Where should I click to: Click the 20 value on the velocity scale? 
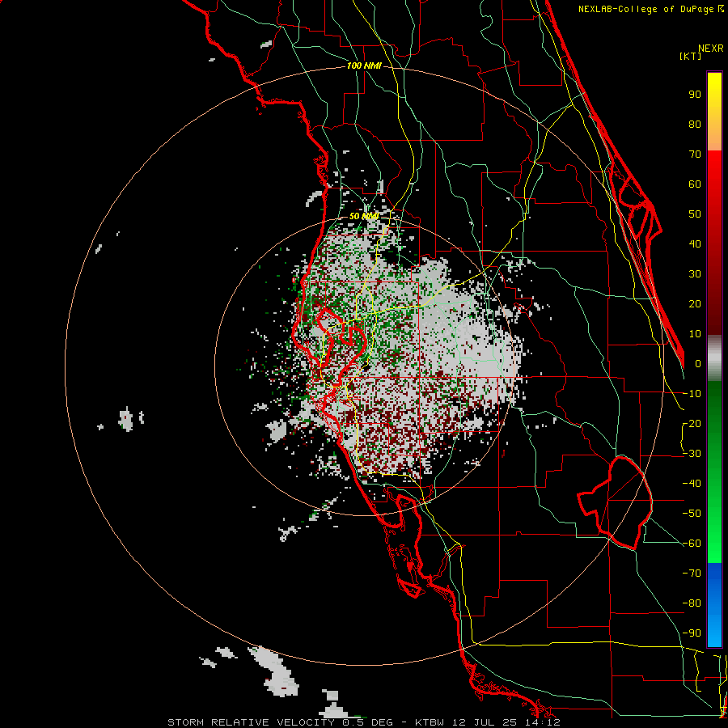click(x=695, y=303)
